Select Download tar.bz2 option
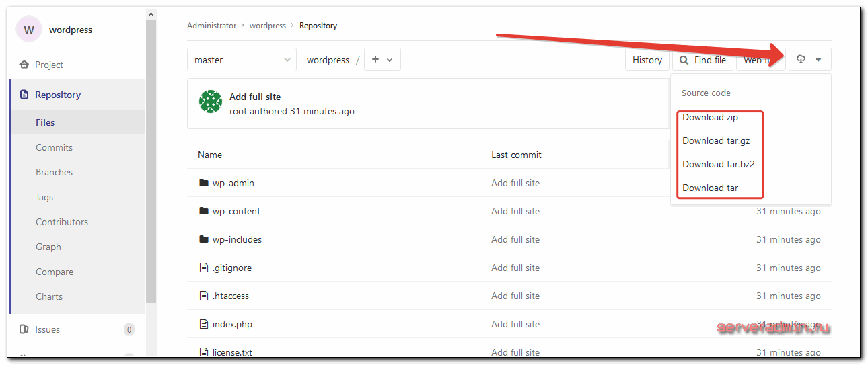868x365 pixels. click(719, 164)
